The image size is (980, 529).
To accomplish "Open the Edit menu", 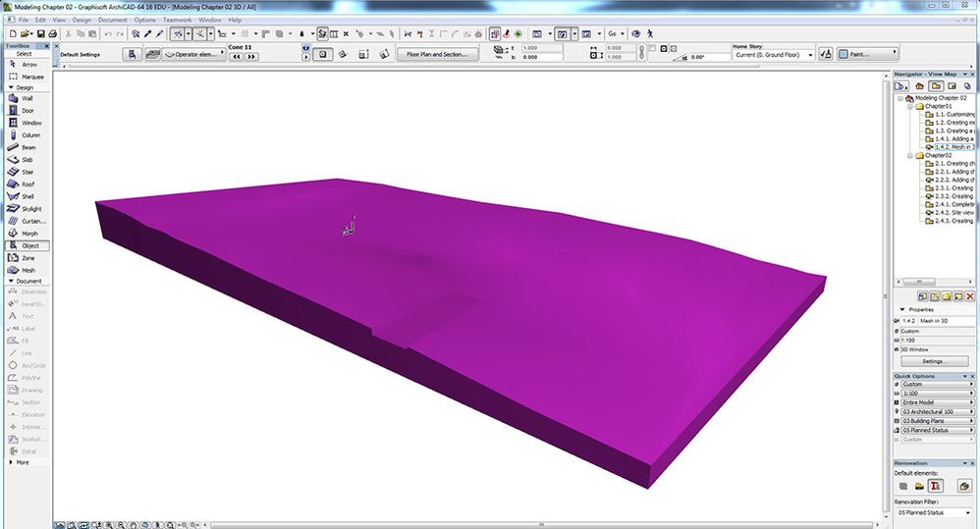I will click(40, 20).
